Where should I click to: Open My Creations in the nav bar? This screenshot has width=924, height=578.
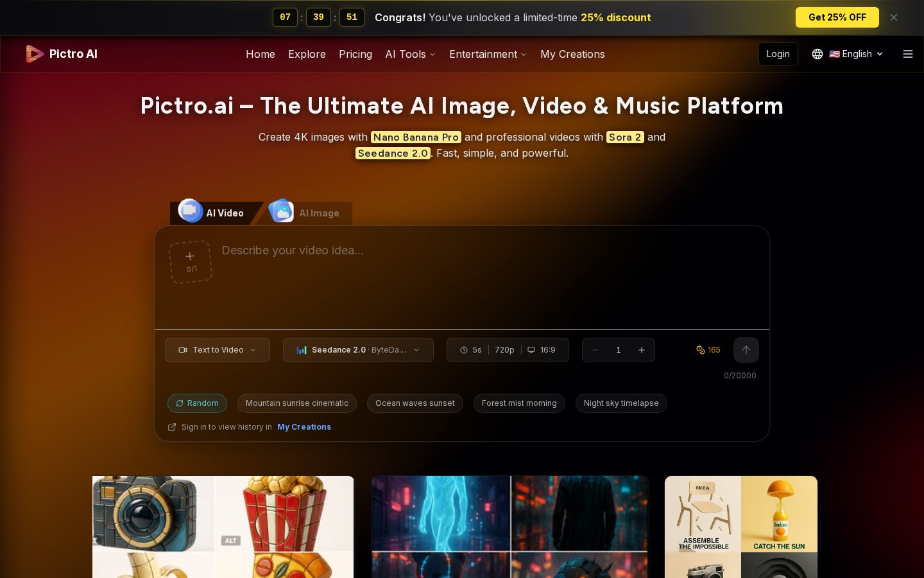(x=572, y=54)
